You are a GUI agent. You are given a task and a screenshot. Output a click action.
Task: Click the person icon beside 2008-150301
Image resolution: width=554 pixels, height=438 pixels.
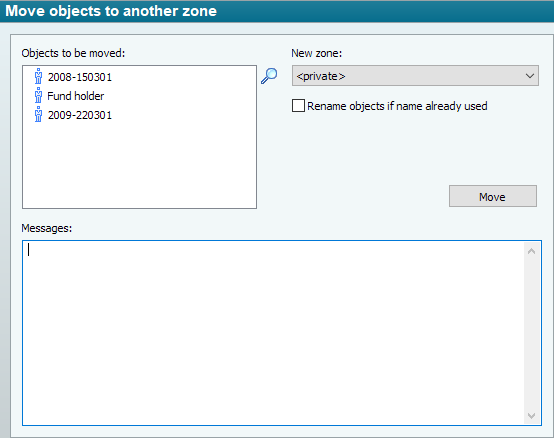38,76
